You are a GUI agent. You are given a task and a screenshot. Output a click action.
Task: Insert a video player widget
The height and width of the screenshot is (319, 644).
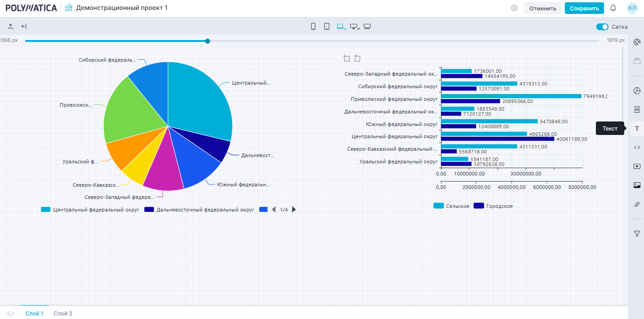pyautogui.click(x=636, y=166)
